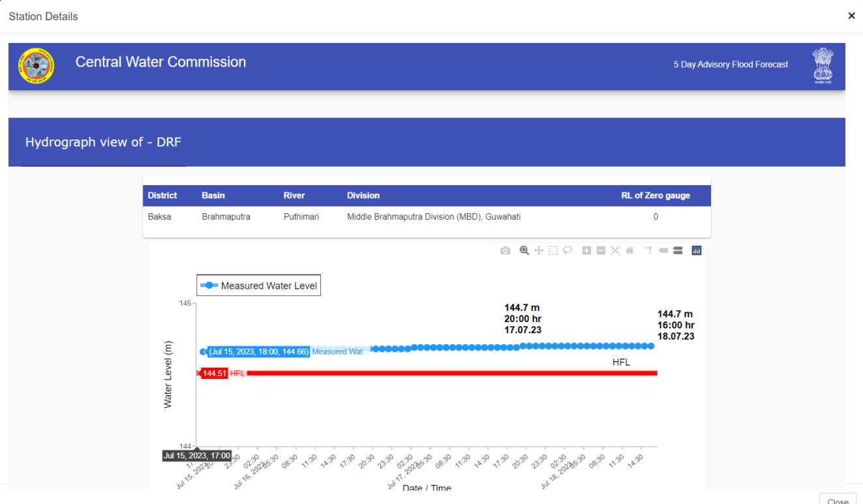Close the Station Details dialog

tap(851, 16)
